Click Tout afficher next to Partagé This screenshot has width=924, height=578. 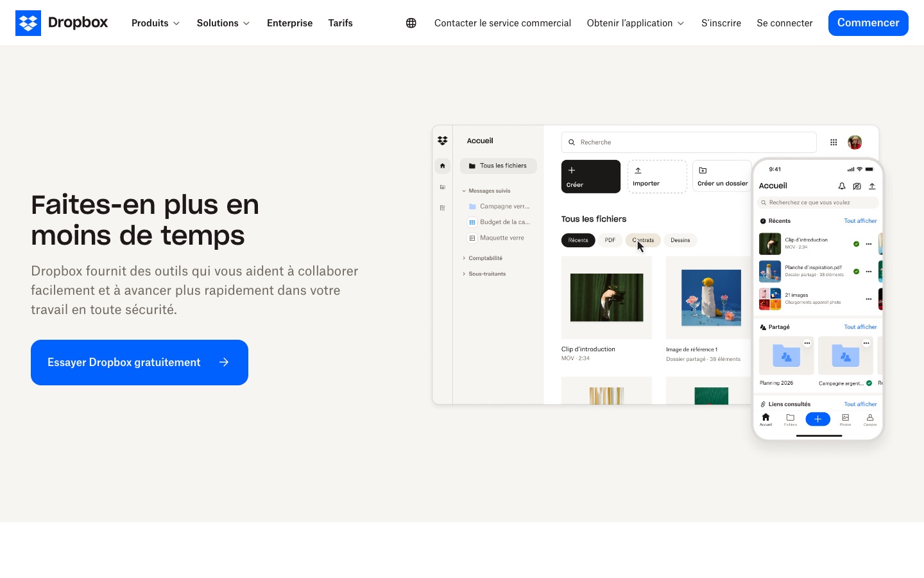860,327
